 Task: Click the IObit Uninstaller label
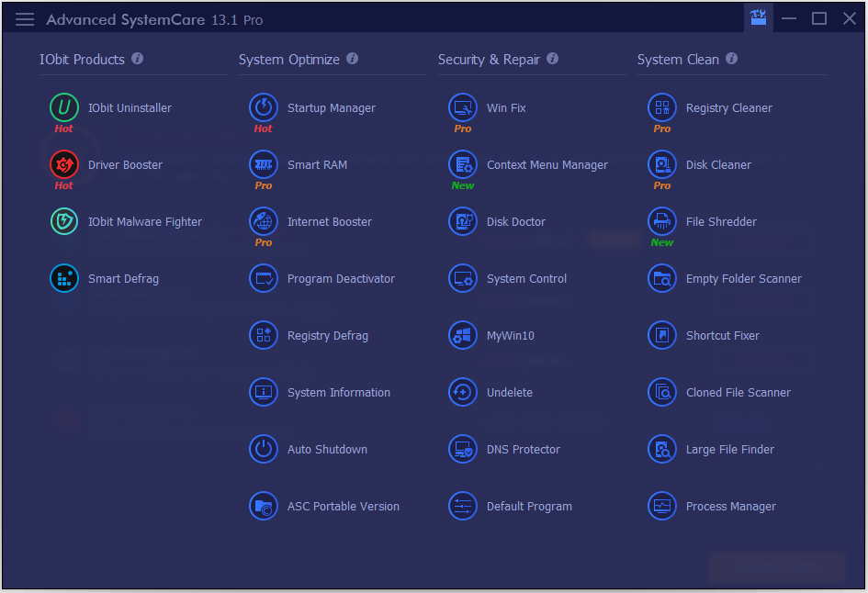(x=130, y=108)
